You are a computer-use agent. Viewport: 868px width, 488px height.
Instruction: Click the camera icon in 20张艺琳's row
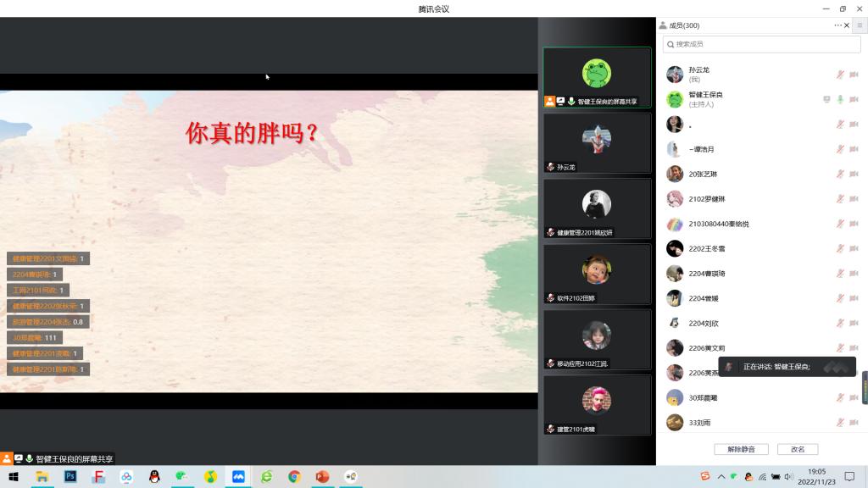click(854, 175)
